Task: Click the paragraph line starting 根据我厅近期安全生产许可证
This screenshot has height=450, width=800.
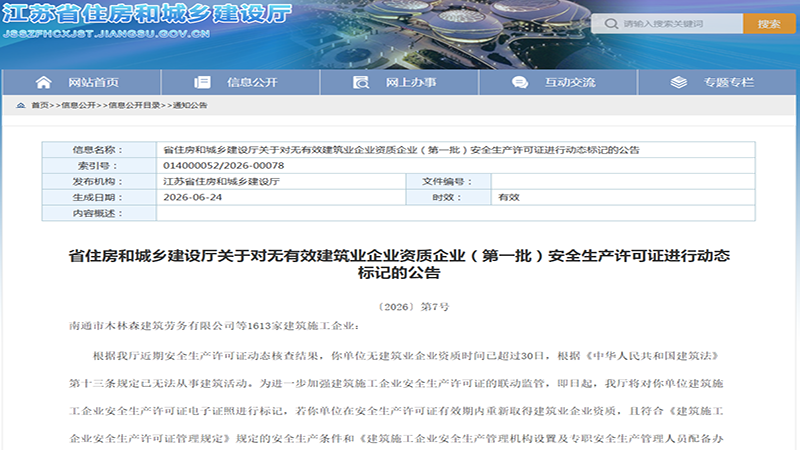Action: 406,356
